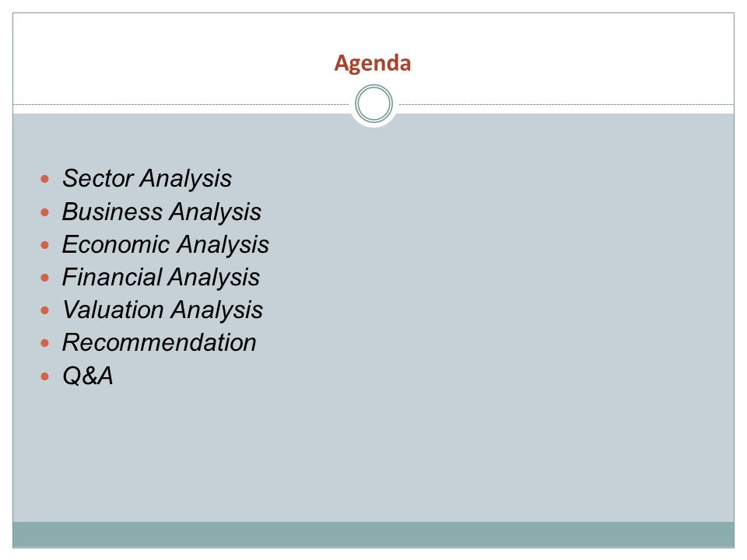
Task: Select the Recommendation agenda item
Action: click(159, 343)
